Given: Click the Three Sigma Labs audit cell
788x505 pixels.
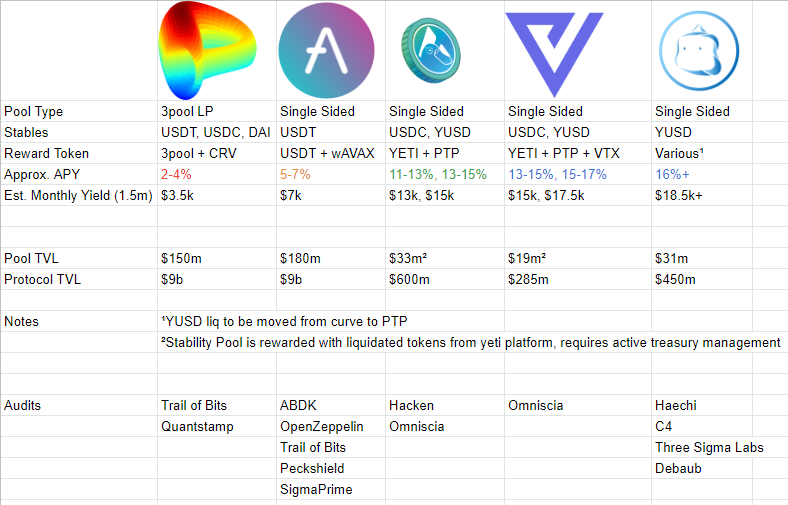Looking at the screenshot, I should point(701,447).
